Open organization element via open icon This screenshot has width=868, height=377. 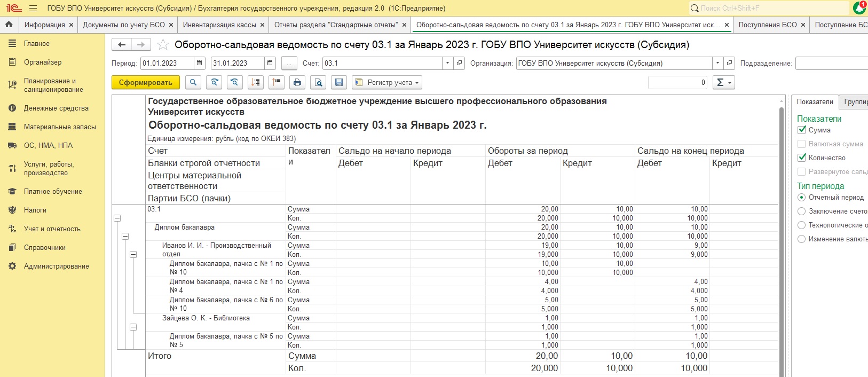click(x=730, y=63)
